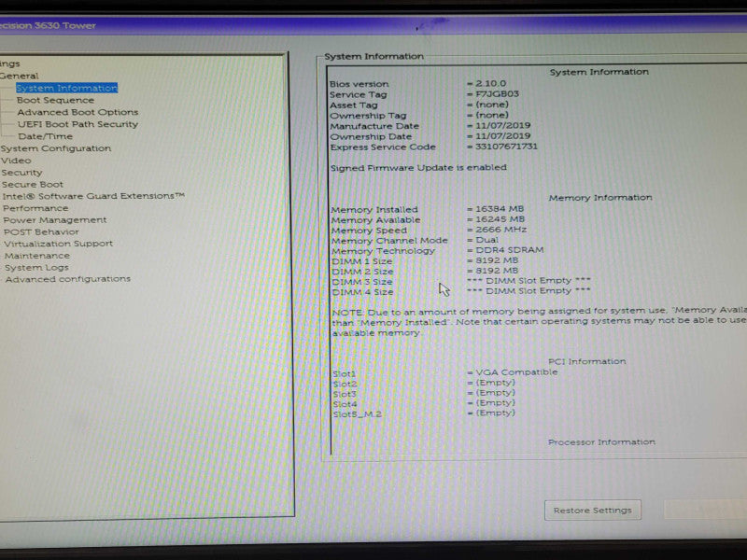Click the DIMM 4 Size row label
This screenshot has width=747, height=560.
click(x=362, y=292)
